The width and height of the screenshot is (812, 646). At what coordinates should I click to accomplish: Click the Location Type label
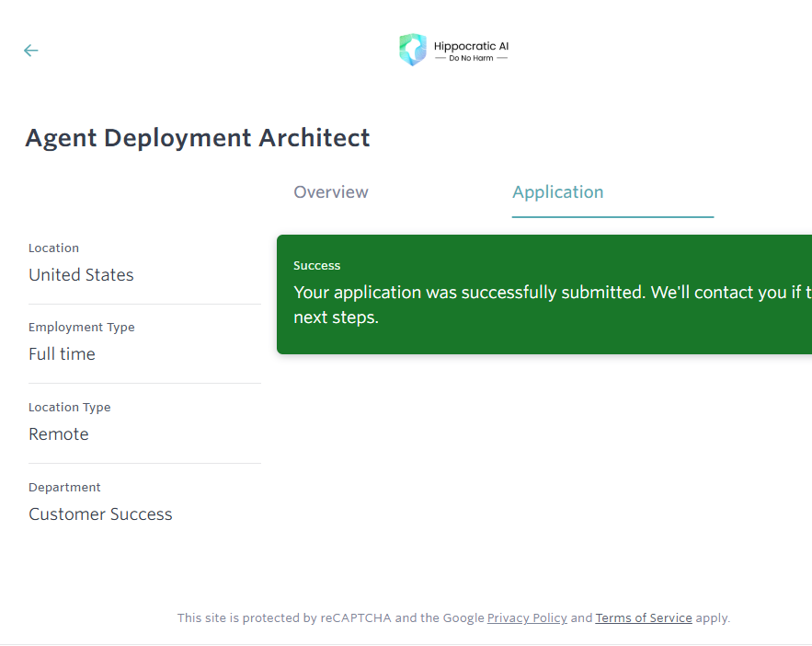[70, 408]
